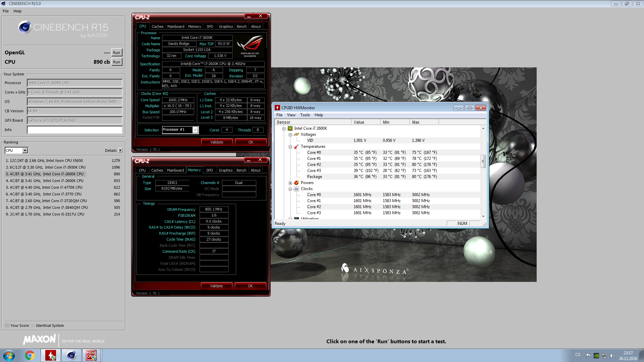This screenshot has width=644, height=362.
Task: Run the CPU benchmark test
Action: pyautogui.click(x=116, y=62)
